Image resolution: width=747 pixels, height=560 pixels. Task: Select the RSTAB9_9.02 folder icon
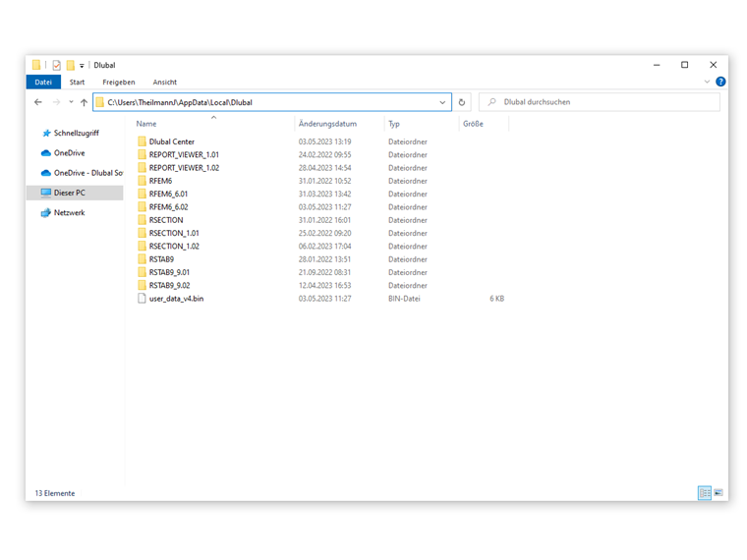(142, 285)
